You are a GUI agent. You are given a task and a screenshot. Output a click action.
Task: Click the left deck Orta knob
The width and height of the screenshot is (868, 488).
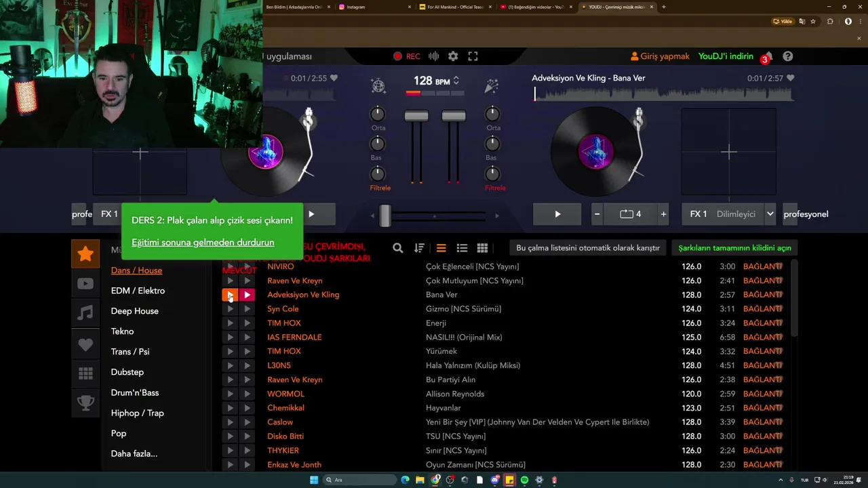(378, 114)
